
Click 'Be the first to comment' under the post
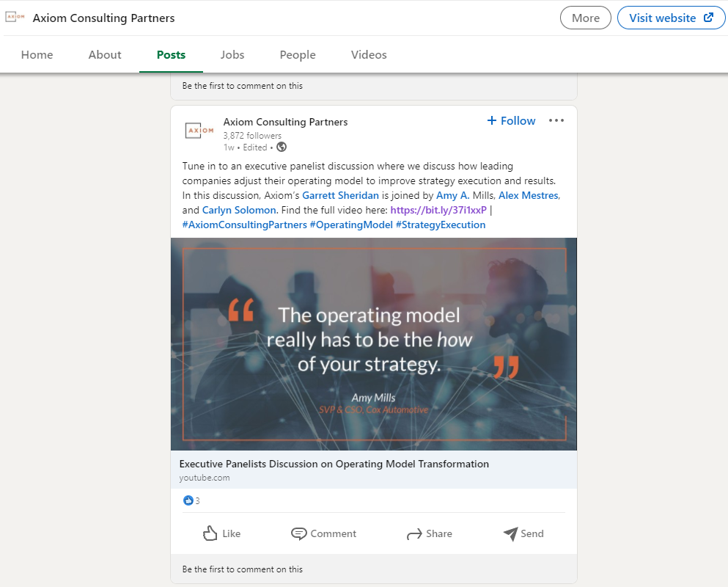tap(243, 569)
